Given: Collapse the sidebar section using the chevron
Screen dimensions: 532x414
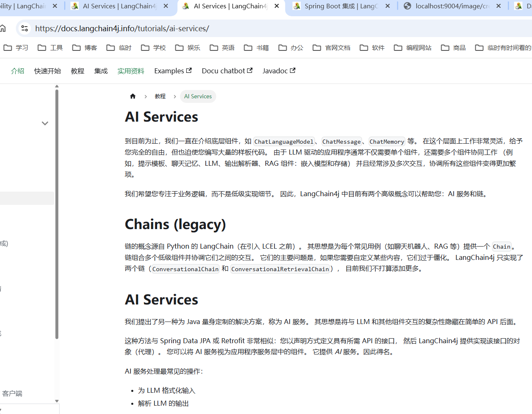Looking at the screenshot, I should [45, 123].
